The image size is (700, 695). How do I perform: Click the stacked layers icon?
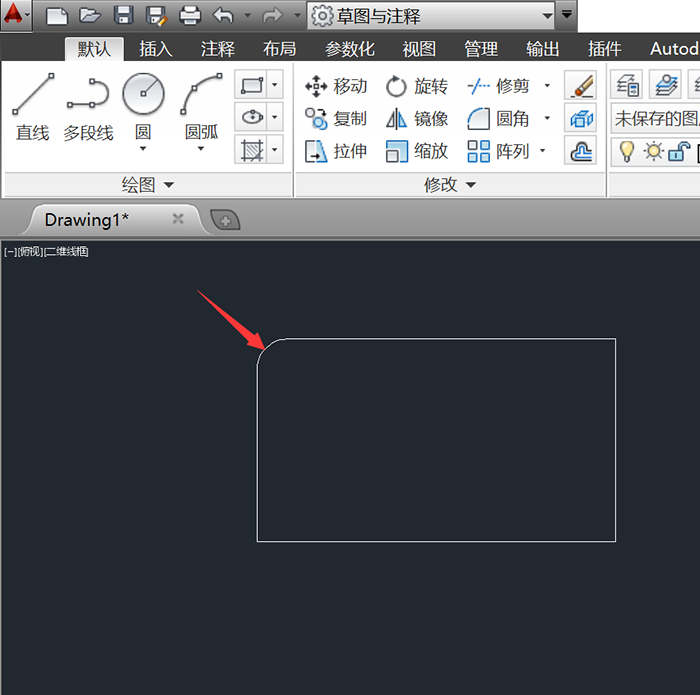coord(665,84)
